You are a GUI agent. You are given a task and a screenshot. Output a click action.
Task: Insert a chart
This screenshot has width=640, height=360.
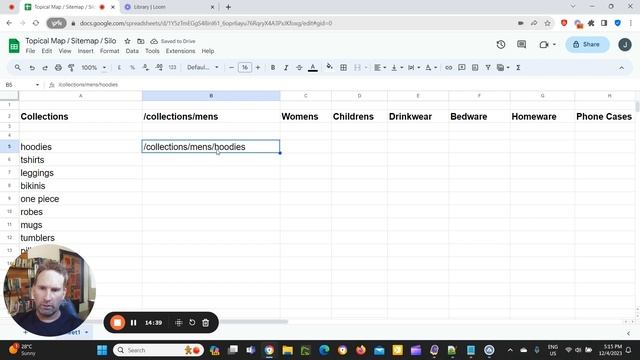coord(475,67)
